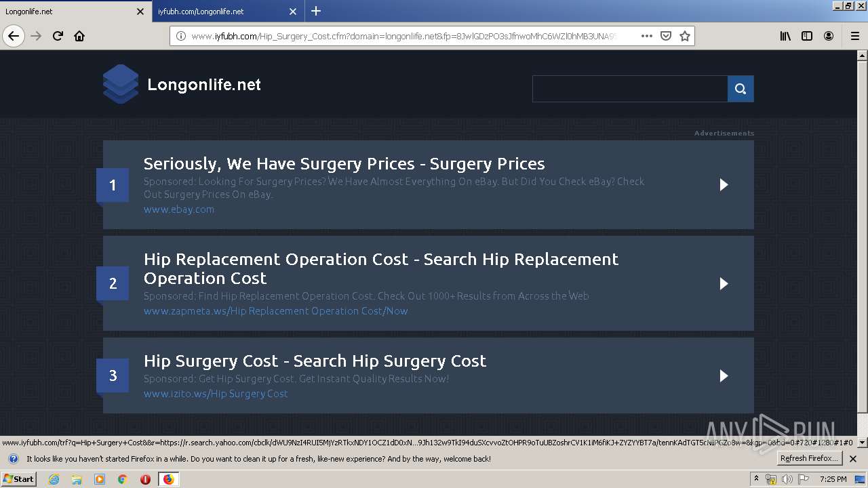The height and width of the screenshot is (488, 868).
Task: Open www.ebay.com link
Action: click(179, 209)
